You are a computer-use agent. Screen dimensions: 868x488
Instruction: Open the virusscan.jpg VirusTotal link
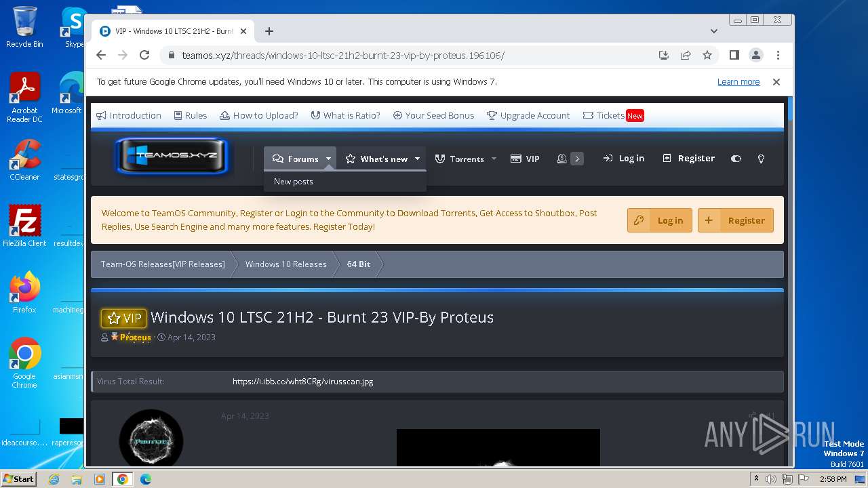pyautogui.click(x=302, y=382)
